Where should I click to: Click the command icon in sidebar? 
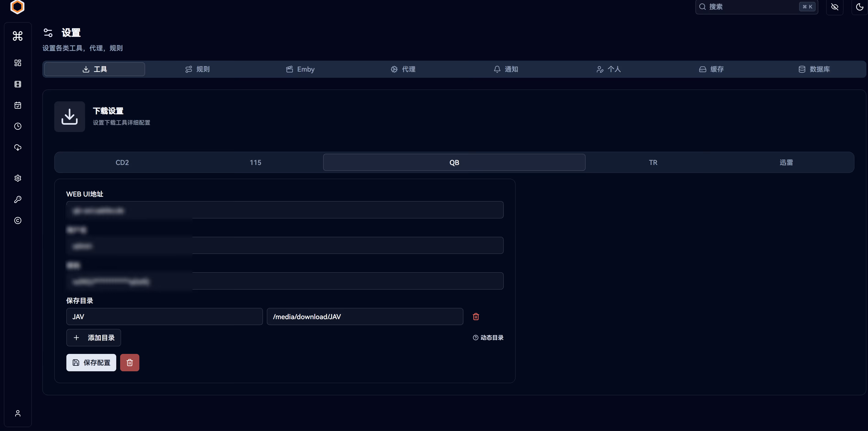[18, 36]
